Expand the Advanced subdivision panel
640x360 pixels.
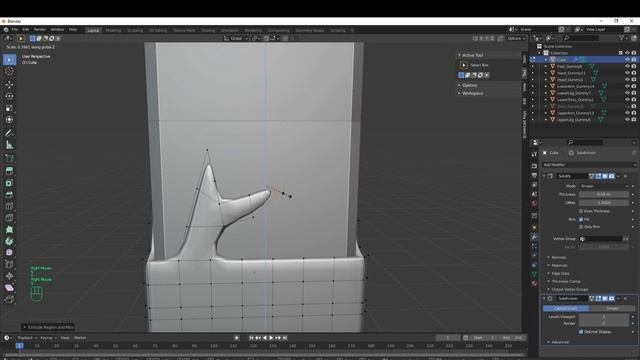[x=560, y=342]
